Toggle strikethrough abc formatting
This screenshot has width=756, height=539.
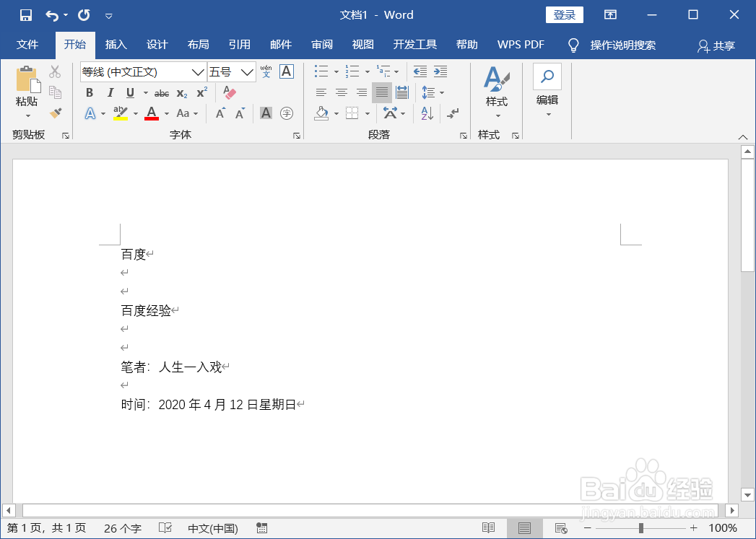click(162, 93)
